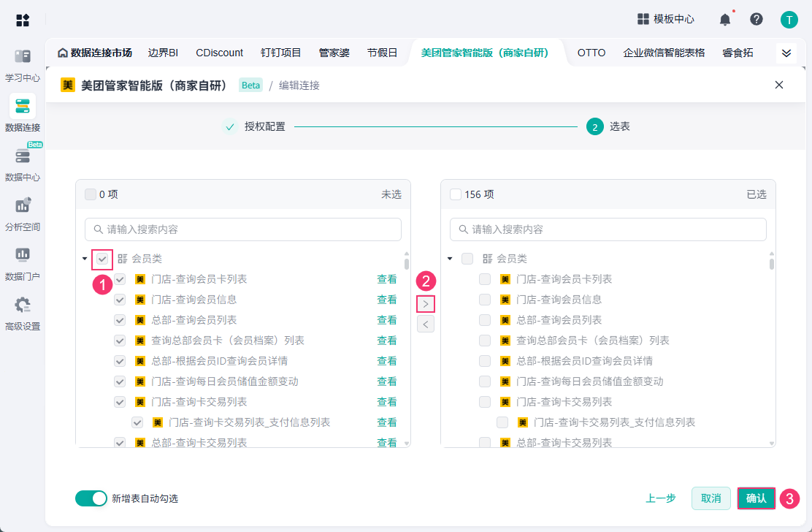Check 总部-根据会员ID查询会员详情 in the right list

coord(485,361)
